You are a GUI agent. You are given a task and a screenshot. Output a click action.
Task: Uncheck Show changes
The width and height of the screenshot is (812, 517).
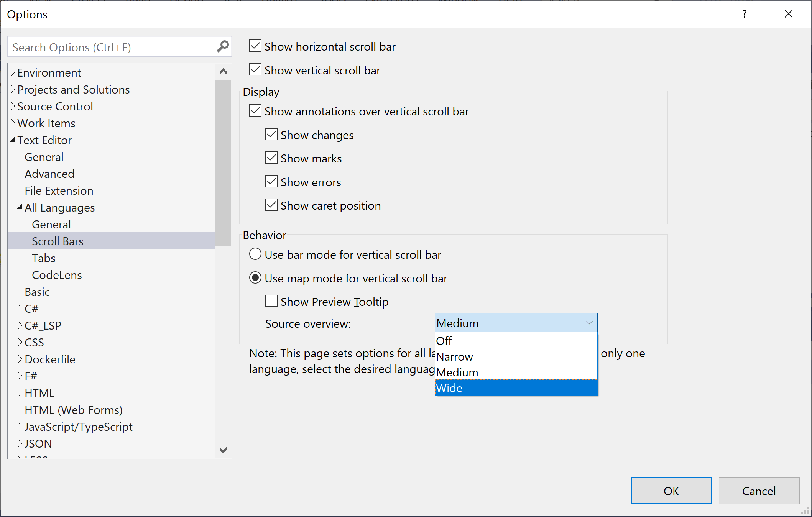[271, 134]
